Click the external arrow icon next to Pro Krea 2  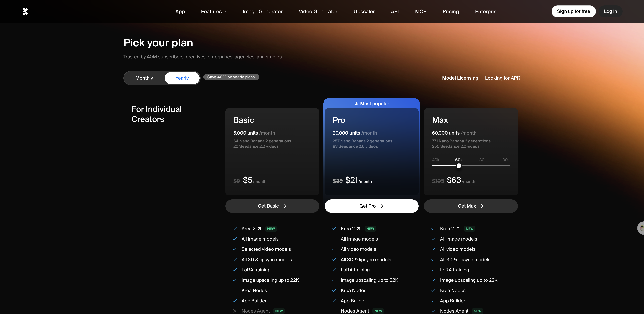pos(359,229)
